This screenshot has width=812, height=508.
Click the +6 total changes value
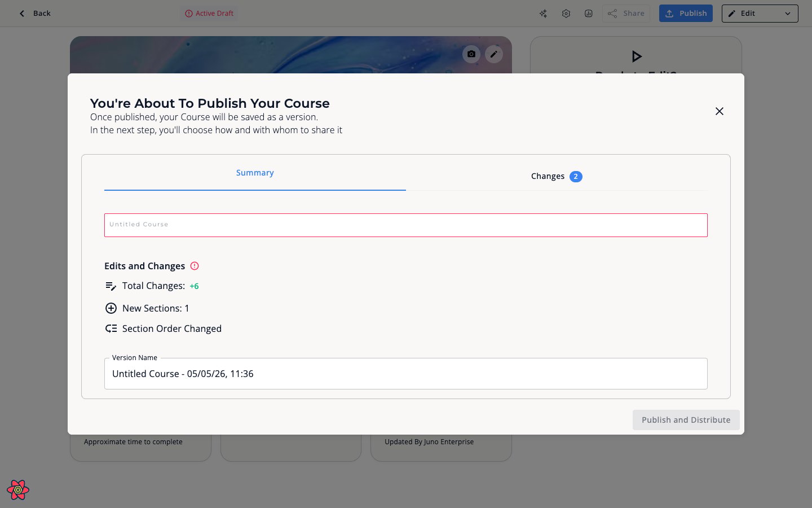194,286
